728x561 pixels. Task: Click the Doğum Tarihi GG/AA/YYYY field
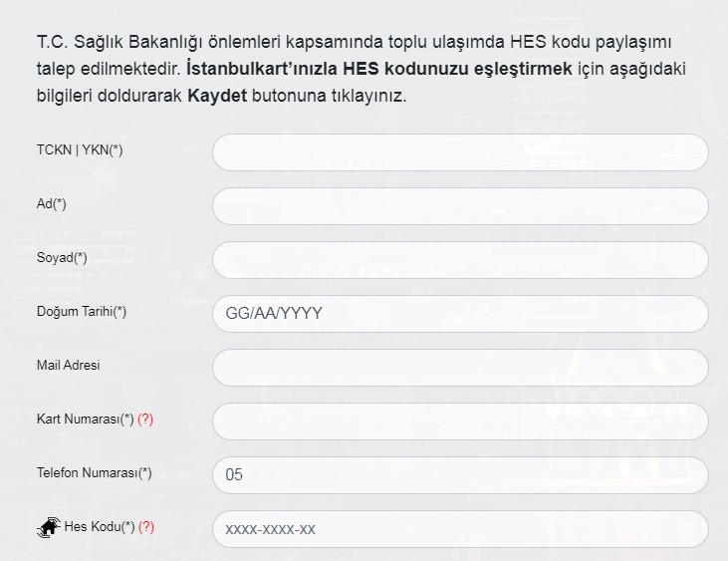(459, 314)
